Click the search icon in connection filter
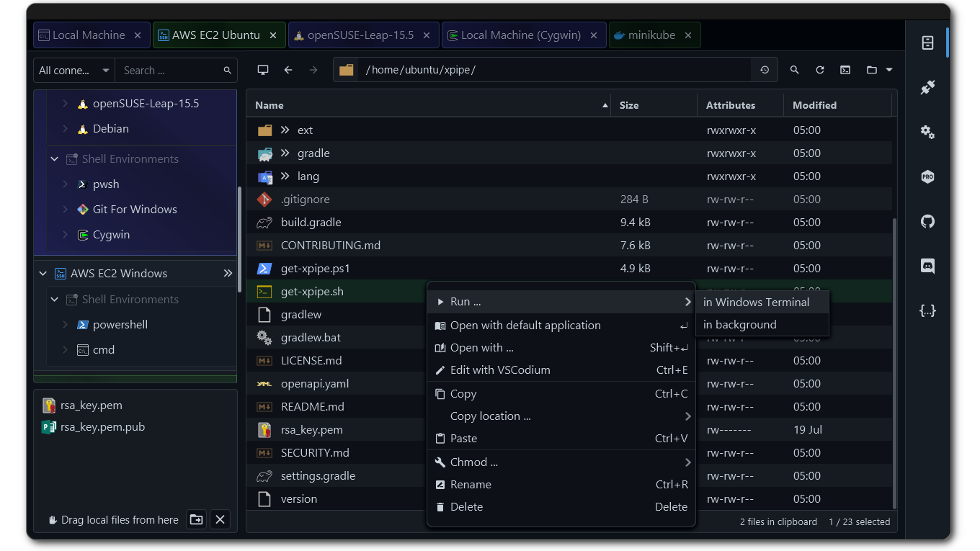 227,71
